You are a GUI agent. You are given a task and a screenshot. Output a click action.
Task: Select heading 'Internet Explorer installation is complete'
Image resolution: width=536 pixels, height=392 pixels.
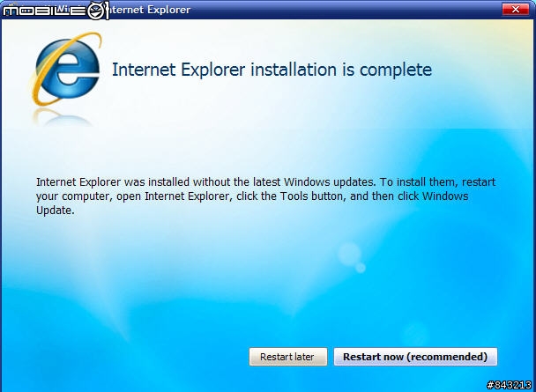(272, 70)
